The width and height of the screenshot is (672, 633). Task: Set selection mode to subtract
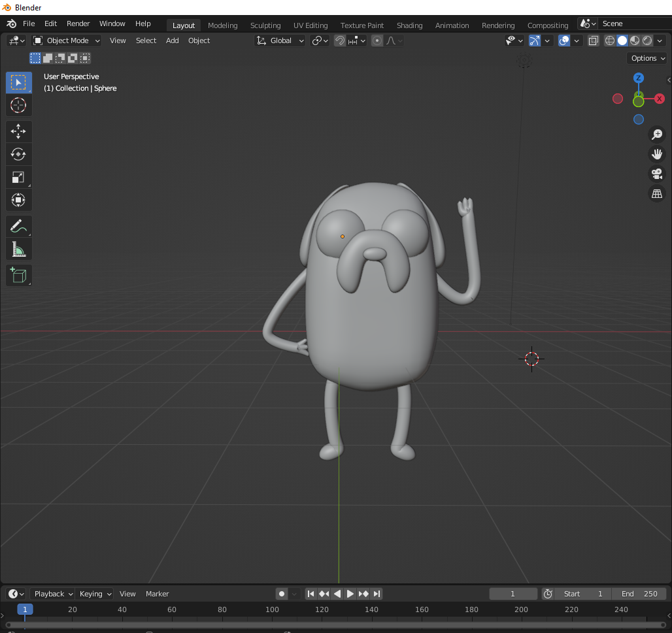60,58
